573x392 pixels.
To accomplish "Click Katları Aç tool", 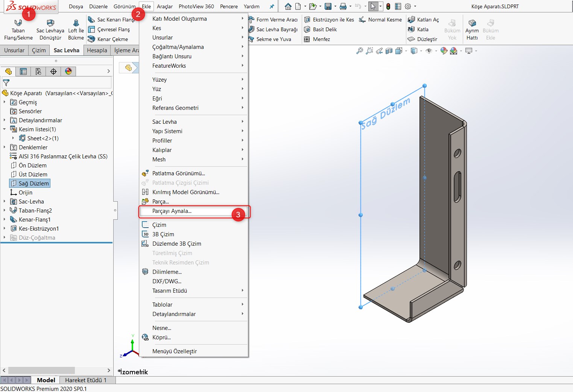I will point(423,20).
